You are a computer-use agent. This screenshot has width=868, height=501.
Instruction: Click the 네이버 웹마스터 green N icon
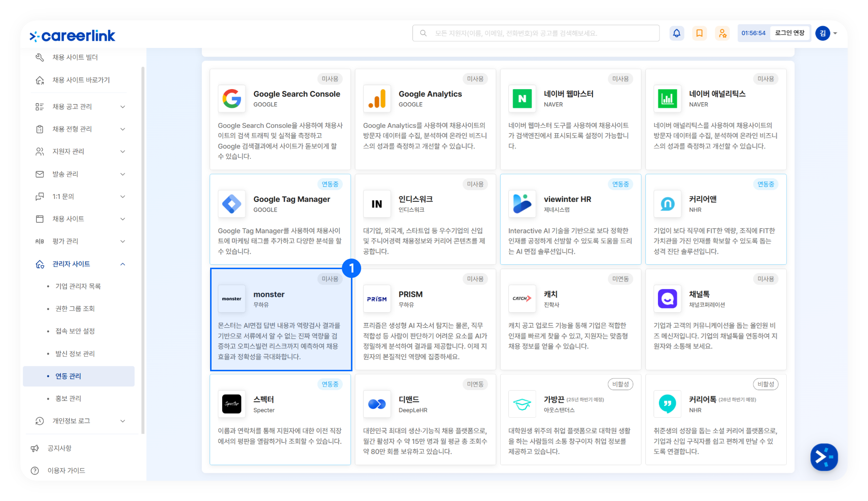(522, 99)
